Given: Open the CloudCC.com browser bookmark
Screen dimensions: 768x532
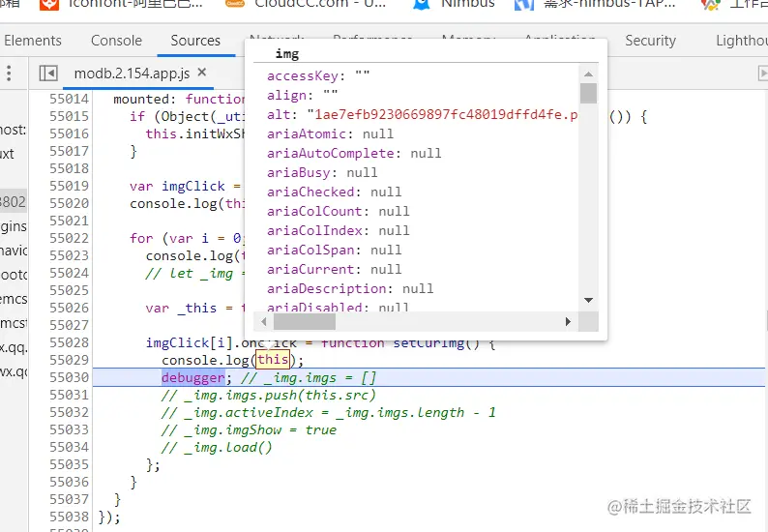Looking at the screenshot, I should 306,5.
